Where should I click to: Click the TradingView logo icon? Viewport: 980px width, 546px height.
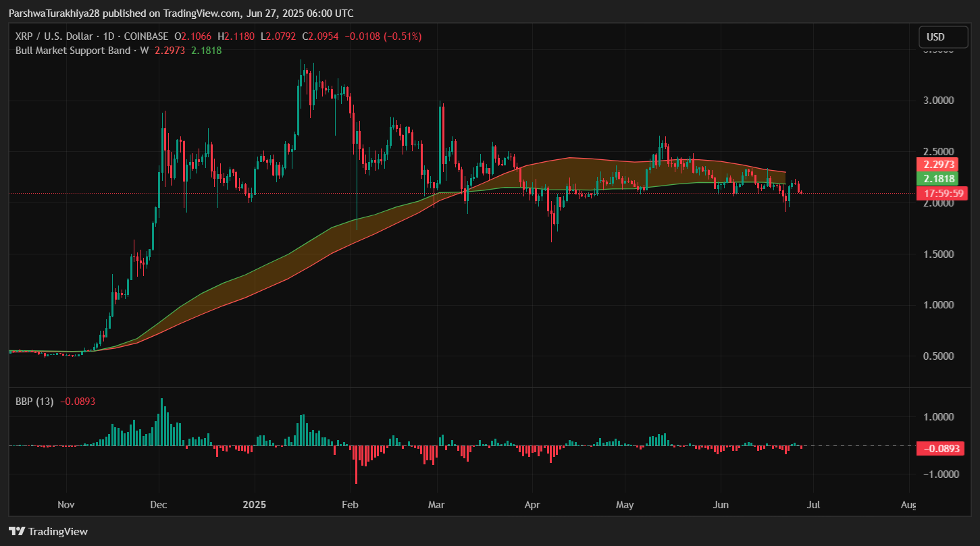click(x=17, y=531)
